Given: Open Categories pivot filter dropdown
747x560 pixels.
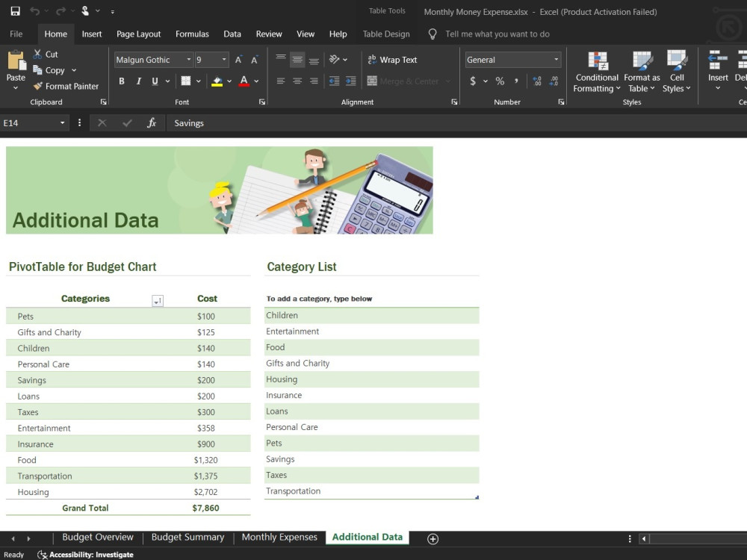Looking at the screenshot, I should pos(158,300).
